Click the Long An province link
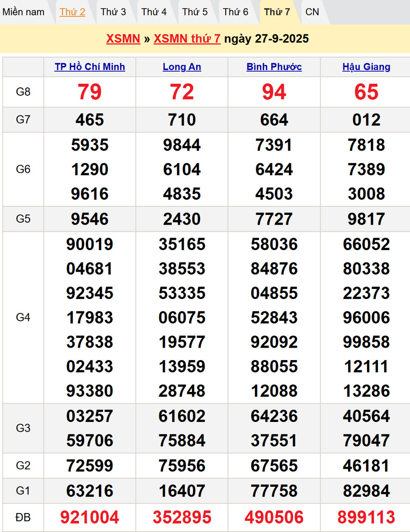410x532 pixels. 182,67
